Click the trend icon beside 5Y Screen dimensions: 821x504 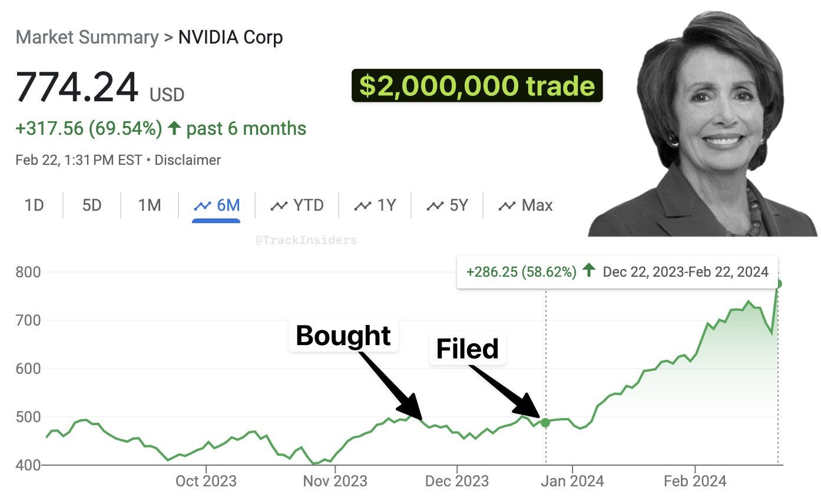(435, 205)
